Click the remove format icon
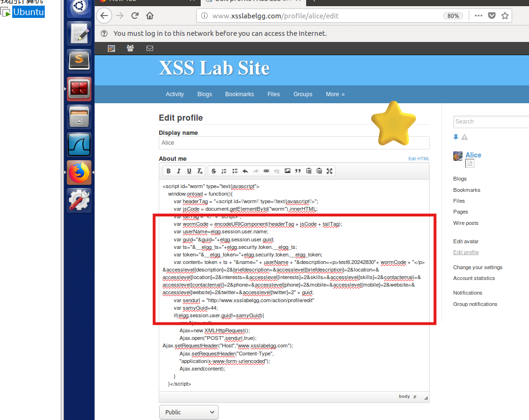The height and width of the screenshot is (420, 529). [x=200, y=171]
